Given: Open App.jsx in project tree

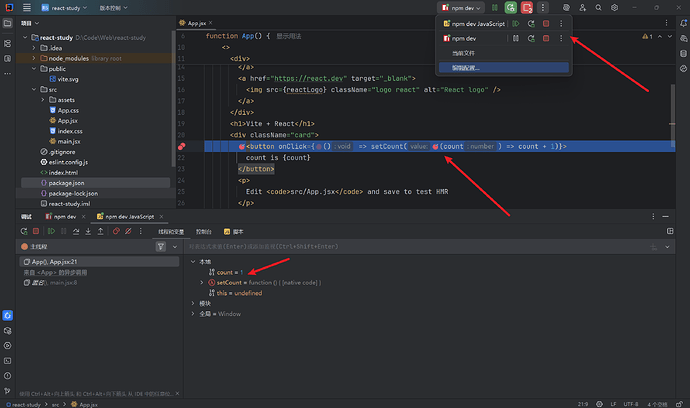Looking at the screenshot, I should (x=63, y=121).
